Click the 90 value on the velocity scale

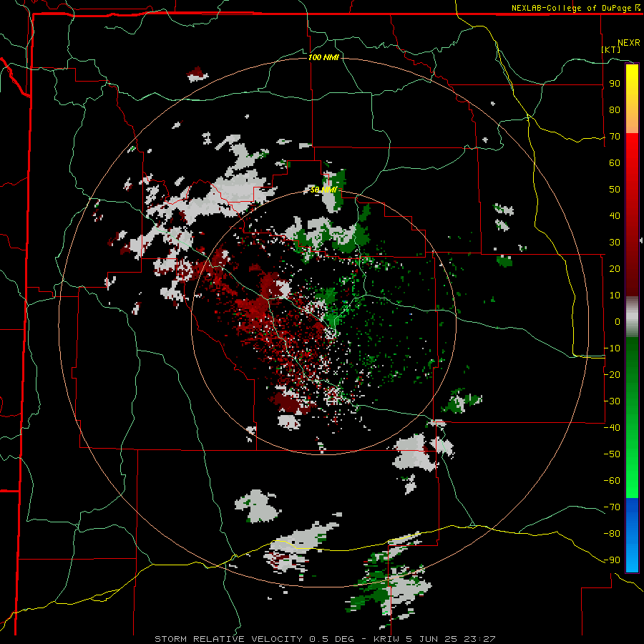click(615, 84)
